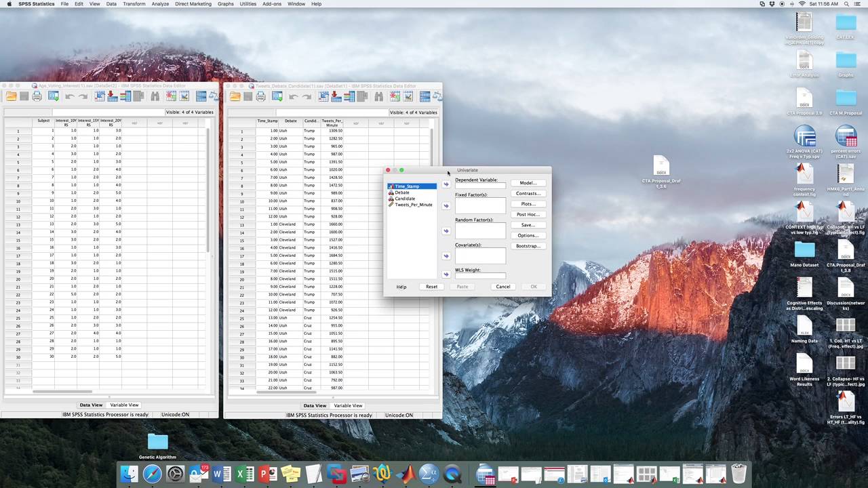Click arrow button beside Random Factor(s) box
Screen dimensions: 868x488
(446, 230)
